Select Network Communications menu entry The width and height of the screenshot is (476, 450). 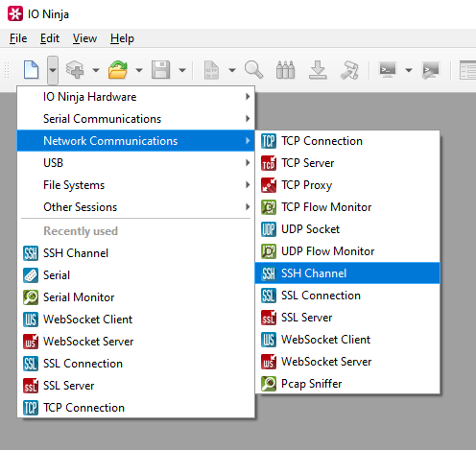click(136, 141)
